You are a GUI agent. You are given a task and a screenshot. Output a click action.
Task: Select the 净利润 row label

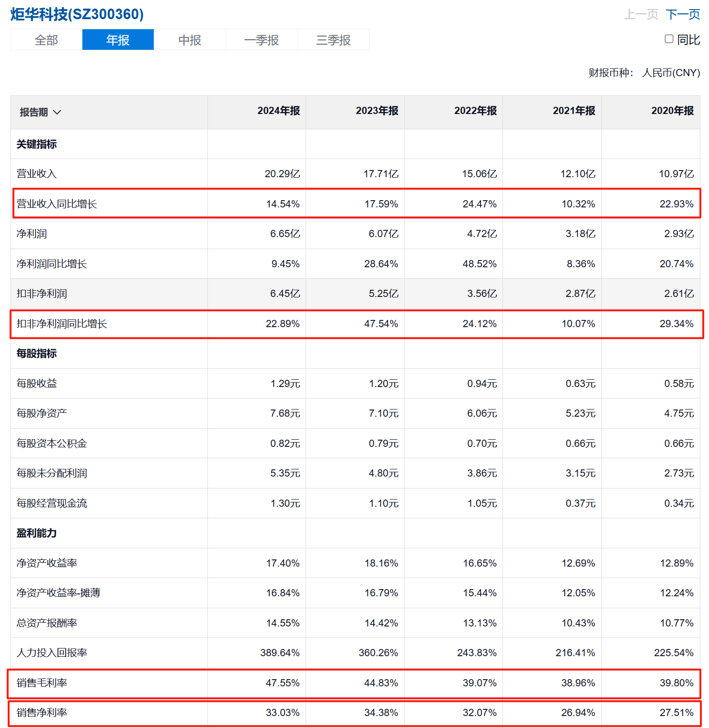[x=32, y=234]
